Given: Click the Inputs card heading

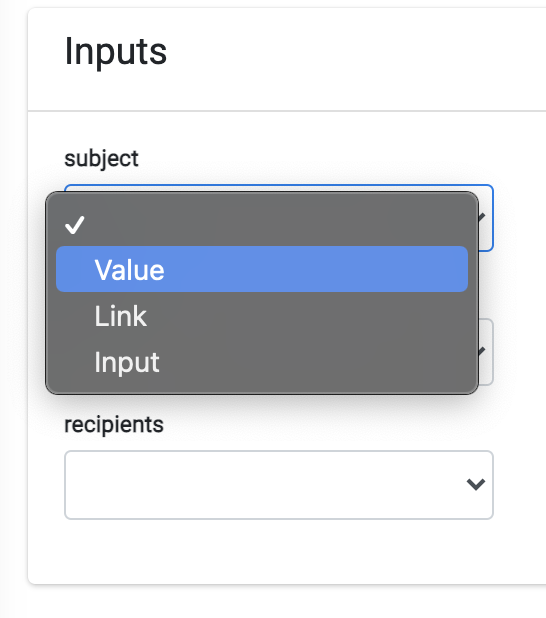Looking at the screenshot, I should 116,52.
